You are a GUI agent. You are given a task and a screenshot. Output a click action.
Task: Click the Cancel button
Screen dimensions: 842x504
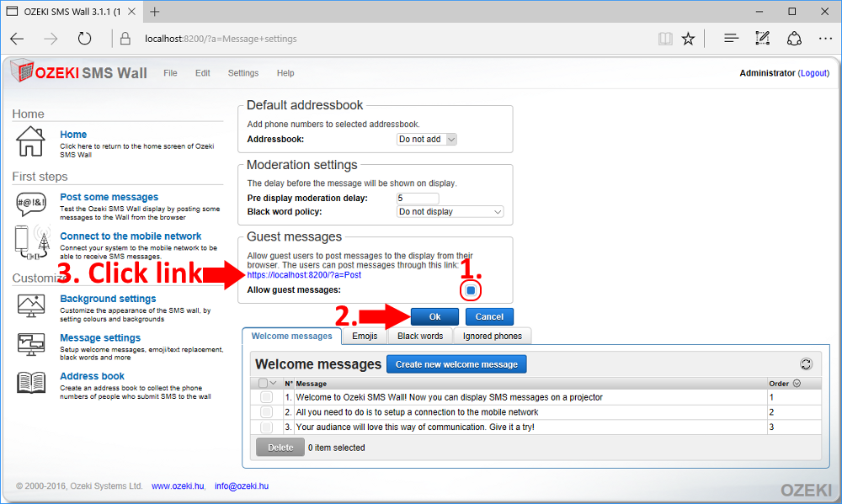coord(489,316)
